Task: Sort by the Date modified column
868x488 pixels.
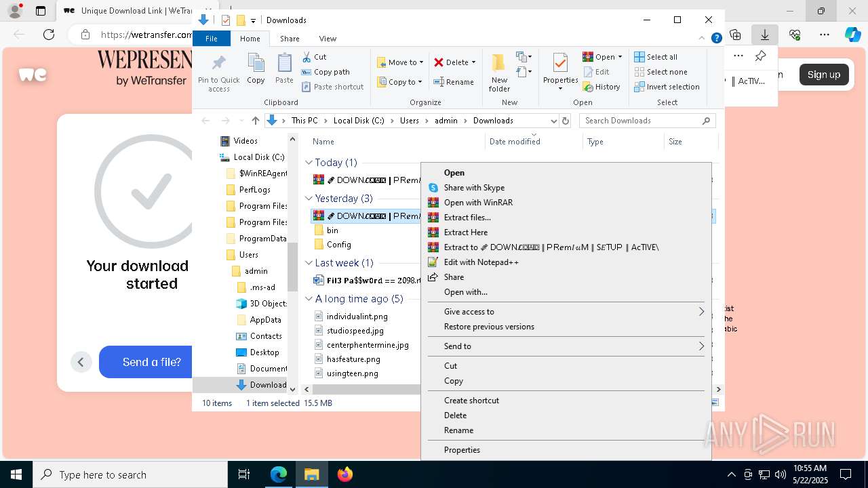Action: tap(534, 142)
